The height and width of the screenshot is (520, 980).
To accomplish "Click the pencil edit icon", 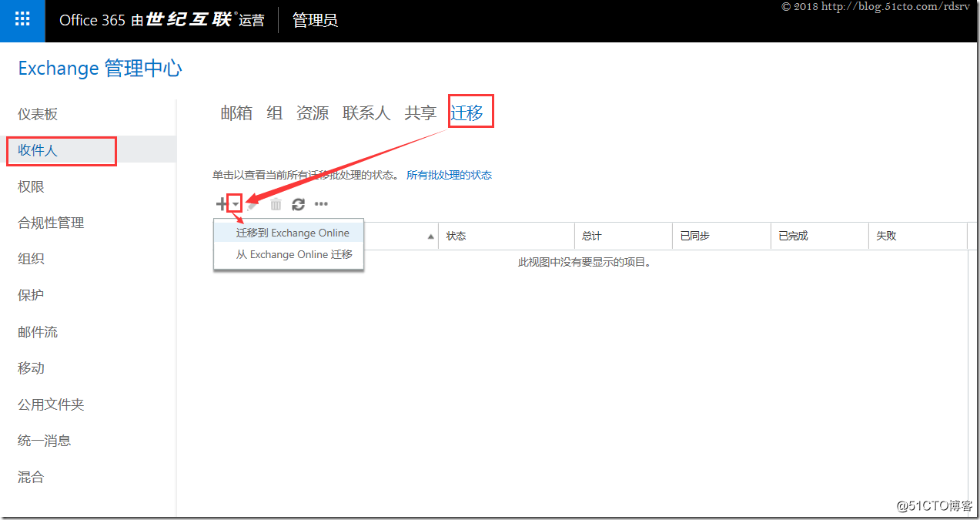I will 253,204.
